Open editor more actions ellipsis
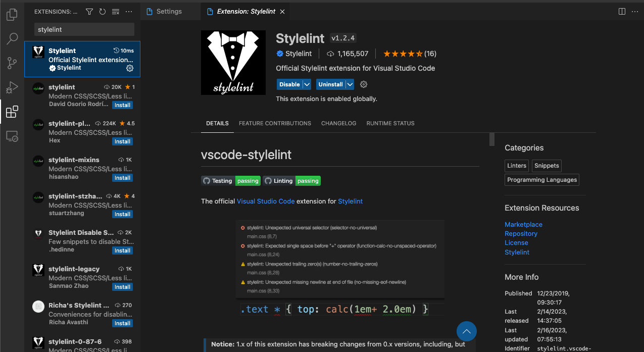Image resolution: width=644 pixels, height=352 pixels. [x=635, y=11]
